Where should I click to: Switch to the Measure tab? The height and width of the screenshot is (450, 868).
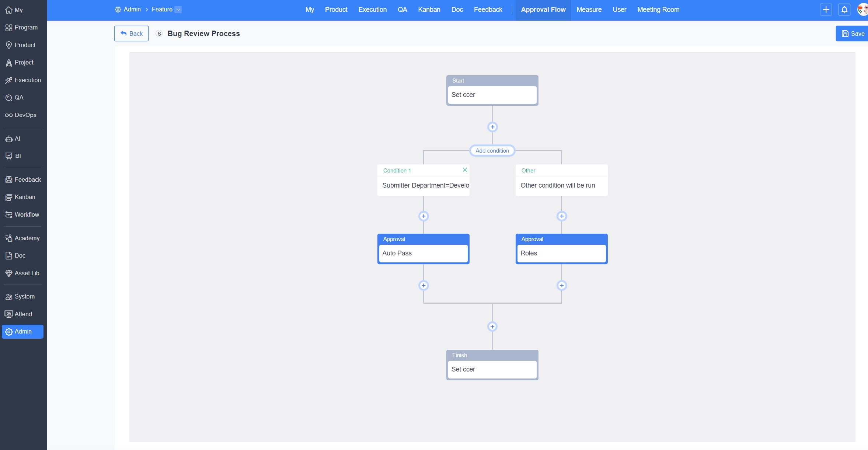click(589, 10)
